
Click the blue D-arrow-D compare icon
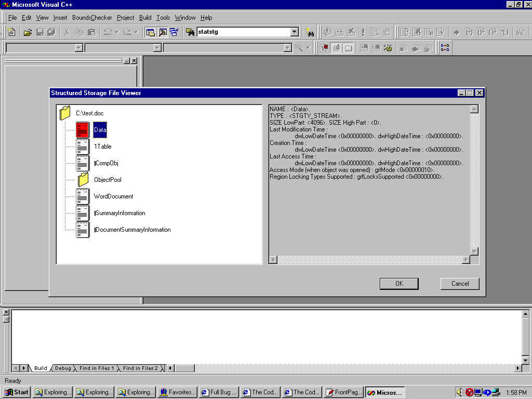pos(445,48)
